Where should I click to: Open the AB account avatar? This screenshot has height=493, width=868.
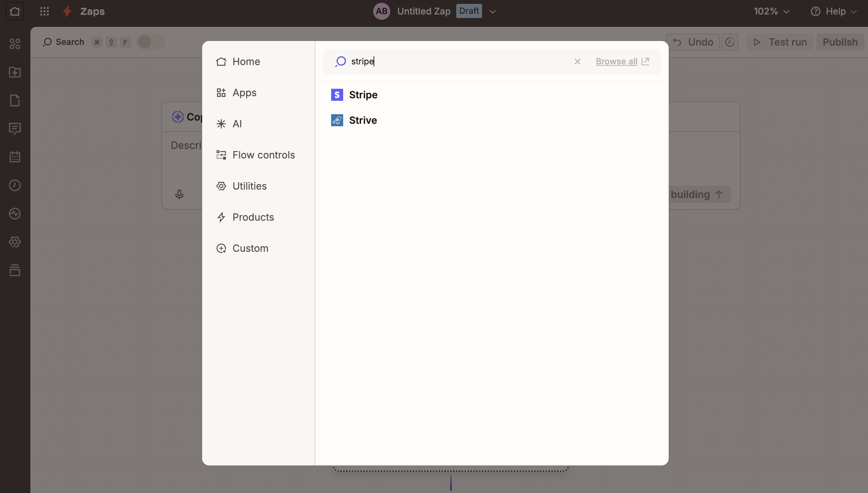tap(381, 11)
